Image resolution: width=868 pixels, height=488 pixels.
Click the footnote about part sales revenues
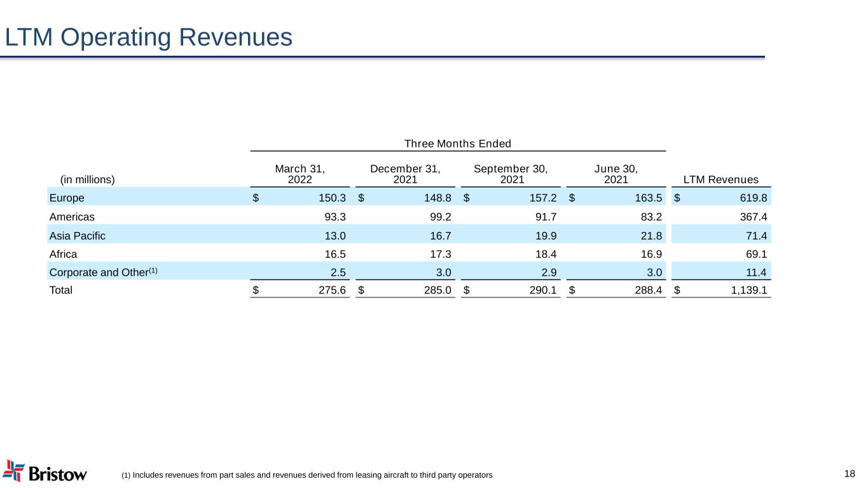point(307,475)
